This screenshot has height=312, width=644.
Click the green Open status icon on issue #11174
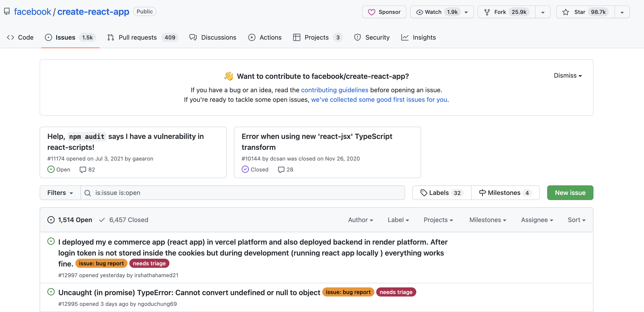[51, 169]
